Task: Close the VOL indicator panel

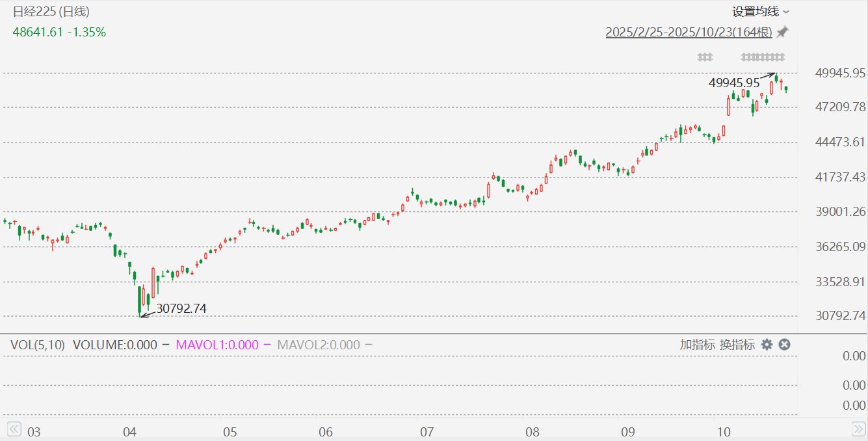Action: [x=784, y=345]
